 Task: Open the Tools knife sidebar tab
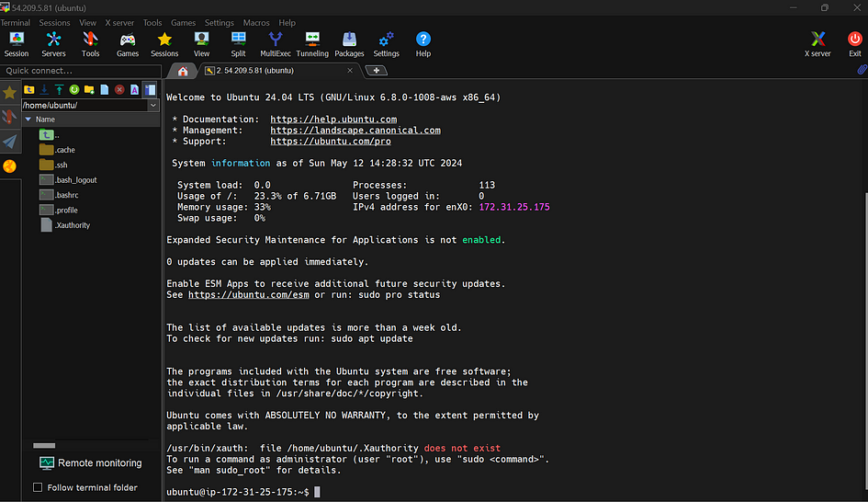click(9, 117)
